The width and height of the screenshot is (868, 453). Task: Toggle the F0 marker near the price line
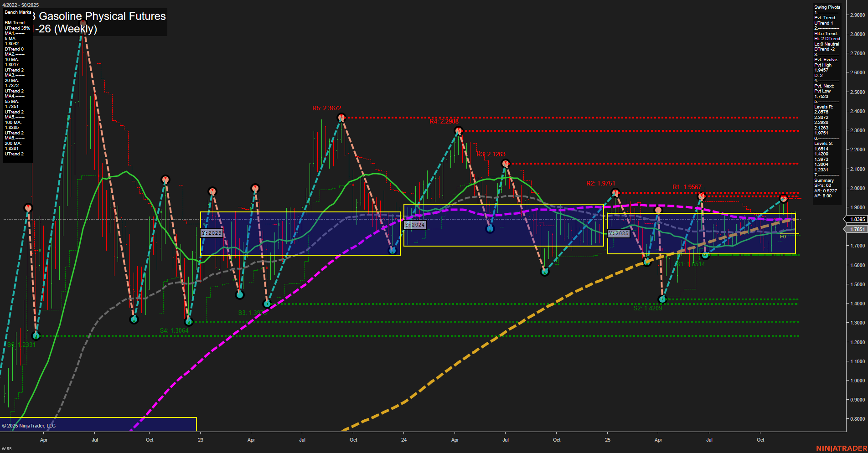pyautogui.click(x=783, y=237)
